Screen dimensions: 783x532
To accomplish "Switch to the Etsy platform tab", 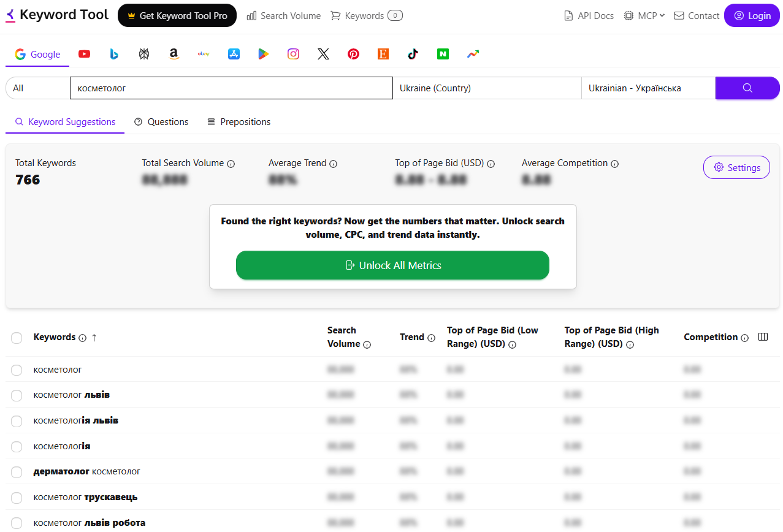I will (x=383, y=54).
